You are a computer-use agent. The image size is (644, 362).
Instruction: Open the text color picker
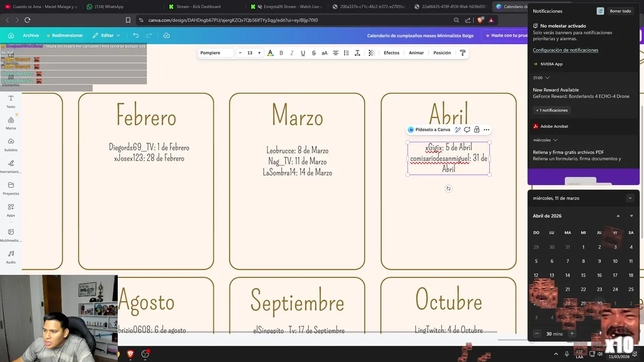click(x=270, y=53)
